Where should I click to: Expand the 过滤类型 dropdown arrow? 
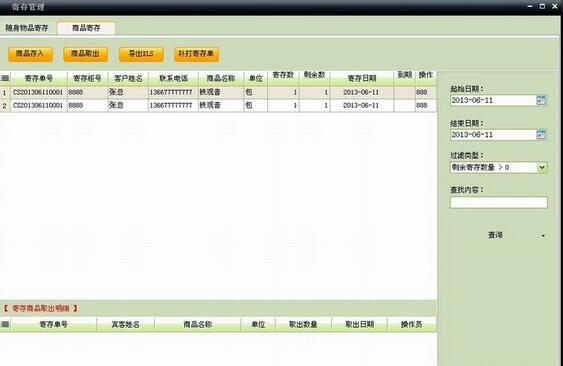[x=542, y=167]
